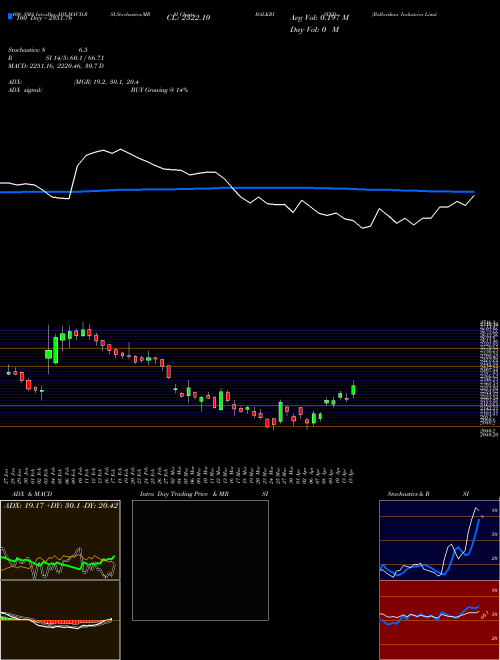Select the Stochastics reading near the top
This screenshot has width=500, height=660.
[x=48, y=50]
